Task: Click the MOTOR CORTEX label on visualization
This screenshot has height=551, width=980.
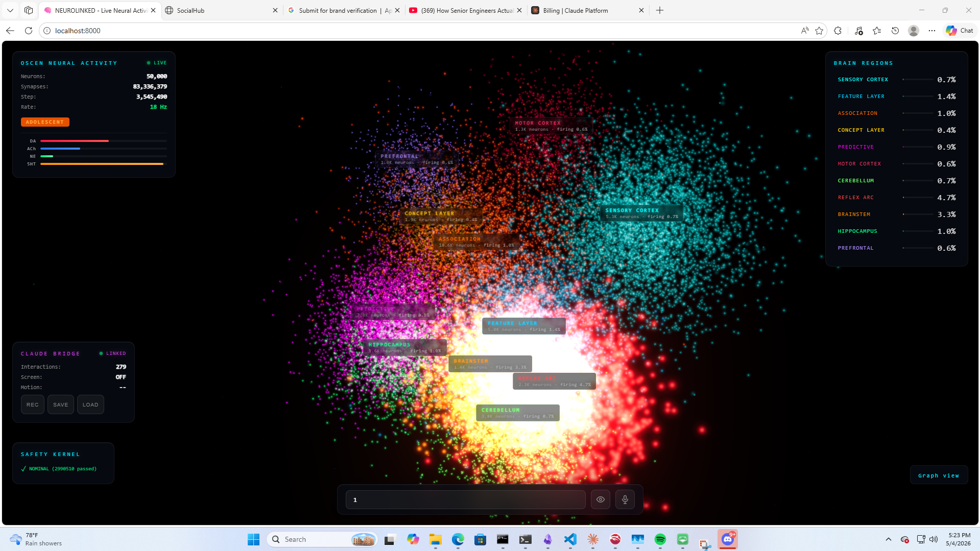Action: coord(551,126)
